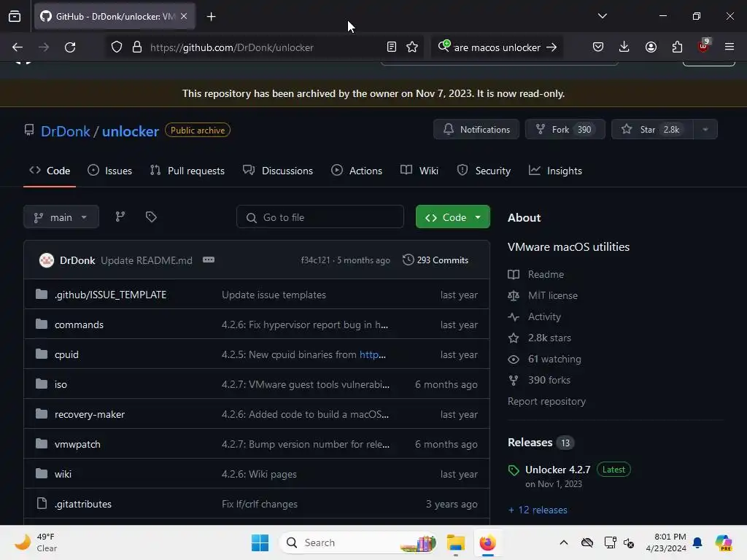The width and height of the screenshot is (747, 560).
Task: Open Firefox downloads panel
Action: point(624,47)
